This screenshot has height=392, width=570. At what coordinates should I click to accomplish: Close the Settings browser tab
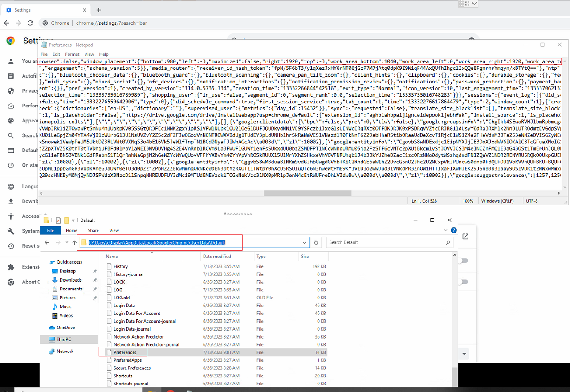pyautogui.click(x=84, y=10)
